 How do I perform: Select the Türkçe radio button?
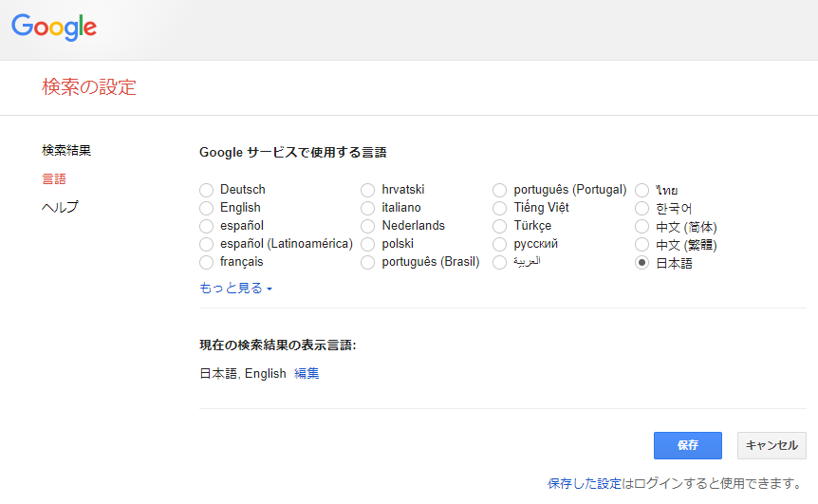[500, 226]
